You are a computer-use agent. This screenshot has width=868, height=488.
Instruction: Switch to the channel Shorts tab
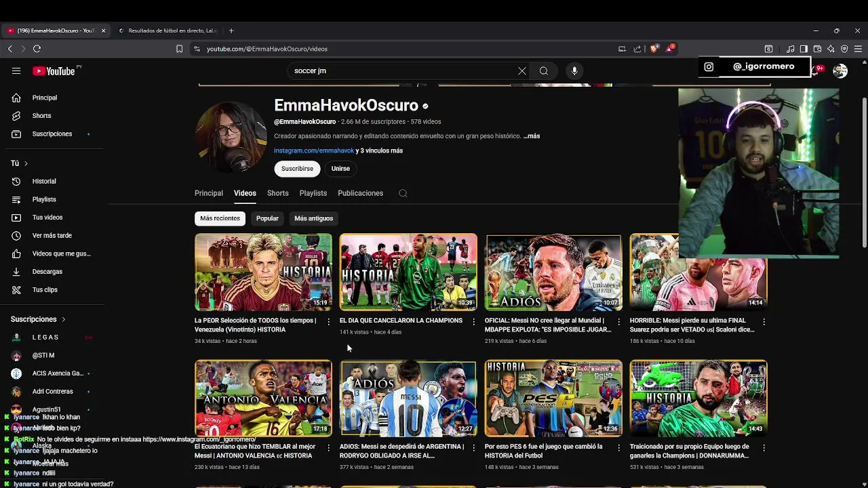(278, 193)
